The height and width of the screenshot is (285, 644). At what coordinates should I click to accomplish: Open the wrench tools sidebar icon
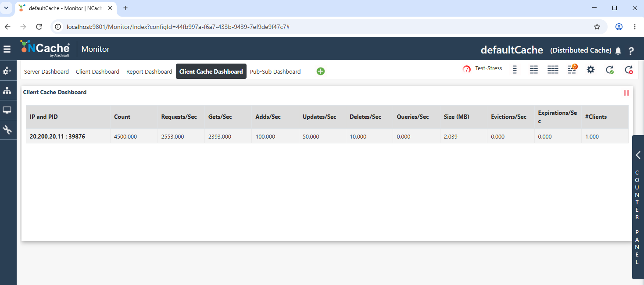coord(7,129)
